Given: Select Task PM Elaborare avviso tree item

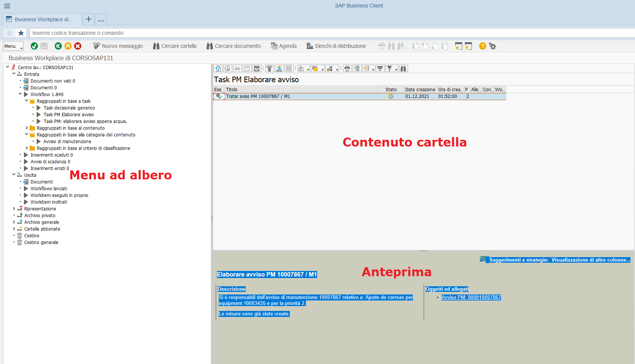Looking at the screenshot, I should (68, 115).
